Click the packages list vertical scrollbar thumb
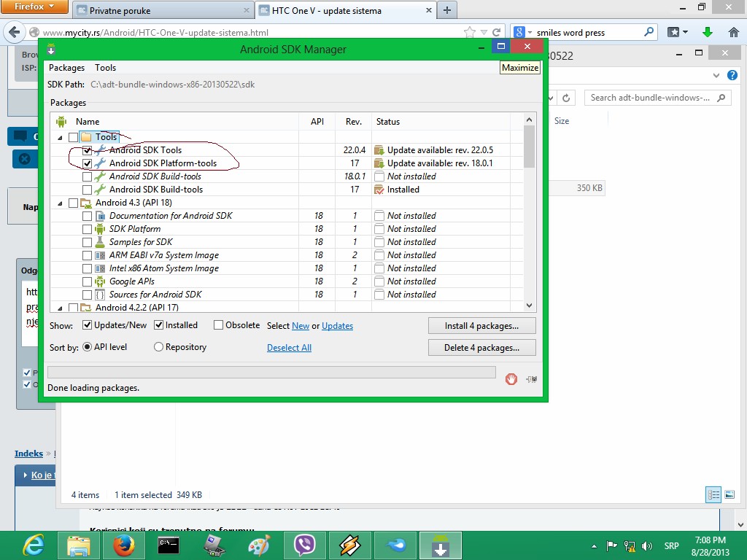Image resolution: width=747 pixels, height=560 pixels. click(x=529, y=147)
